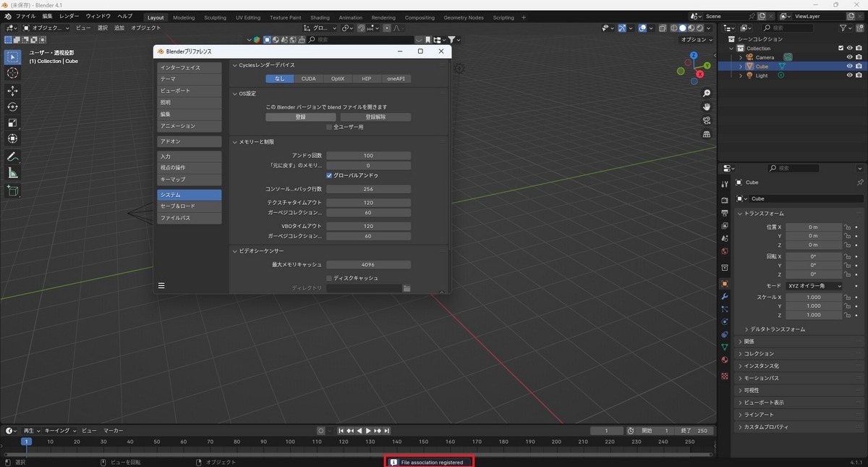This screenshot has height=467, width=868.
Task: Select the Add Cube tool
Action: (12, 190)
